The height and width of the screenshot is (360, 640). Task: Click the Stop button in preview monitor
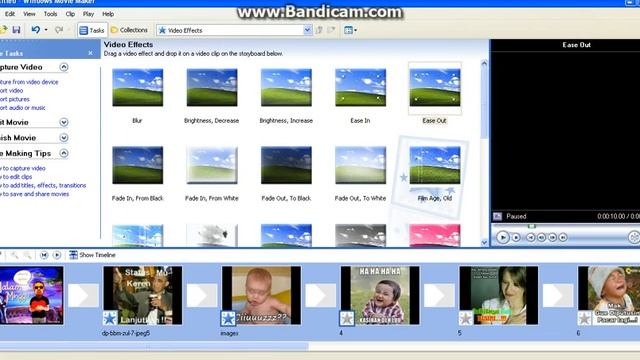(x=516, y=237)
